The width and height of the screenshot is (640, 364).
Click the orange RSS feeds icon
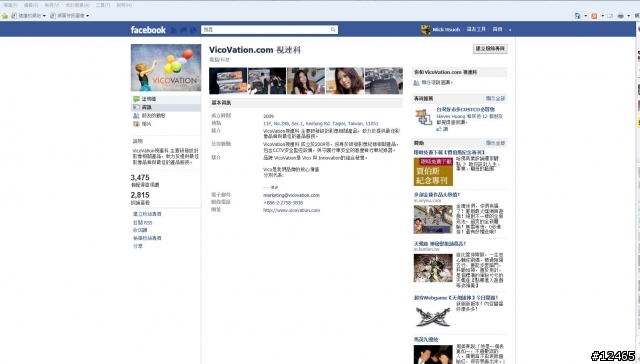pyautogui.click(x=594, y=16)
